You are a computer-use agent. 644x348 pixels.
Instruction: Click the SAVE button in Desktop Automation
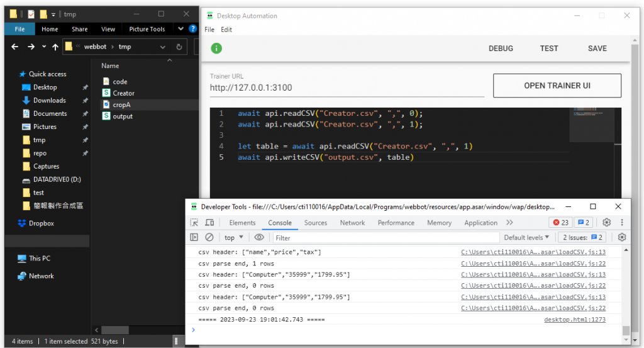(x=597, y=48)
